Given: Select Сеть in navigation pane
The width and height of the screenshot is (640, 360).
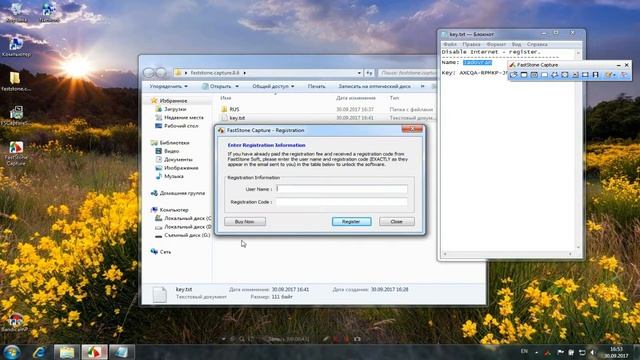Looking at the screenshot, I should [x=165, y=252].
